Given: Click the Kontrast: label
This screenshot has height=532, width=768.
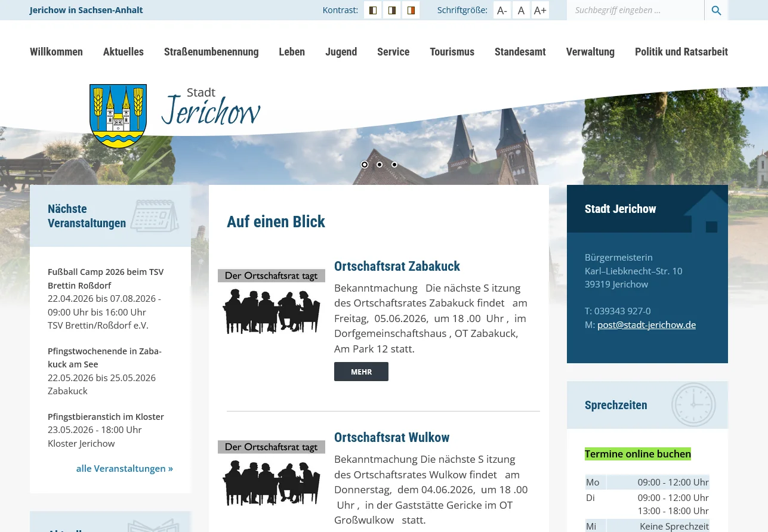Looking at the screenshot, I should coord(340,10).
